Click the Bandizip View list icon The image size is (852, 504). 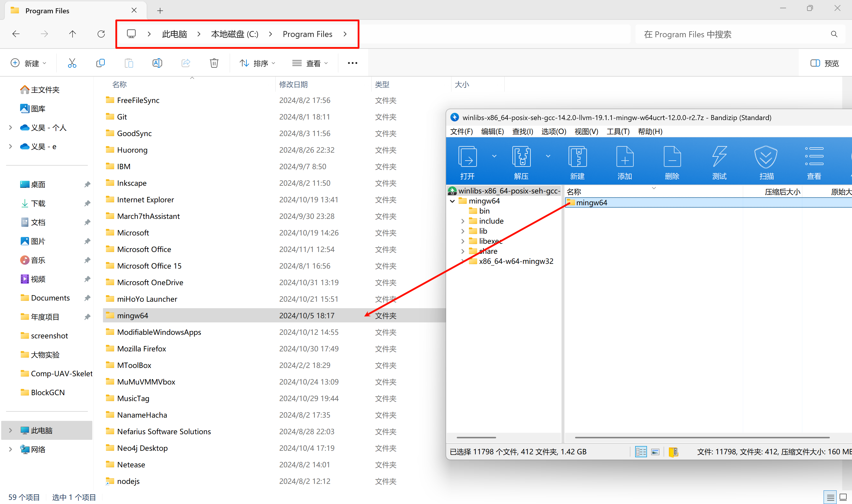(x=814, y=156)
